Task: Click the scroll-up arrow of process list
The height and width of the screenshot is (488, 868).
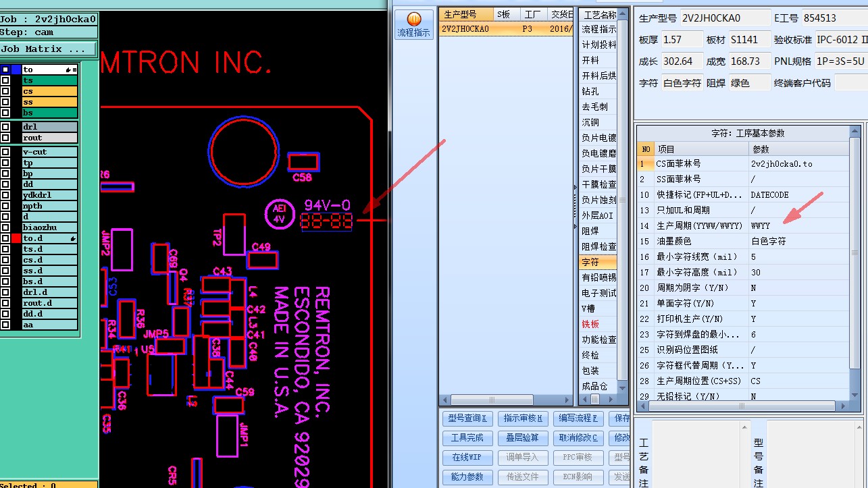Action: pyautogui.click(x=623, y=13)
